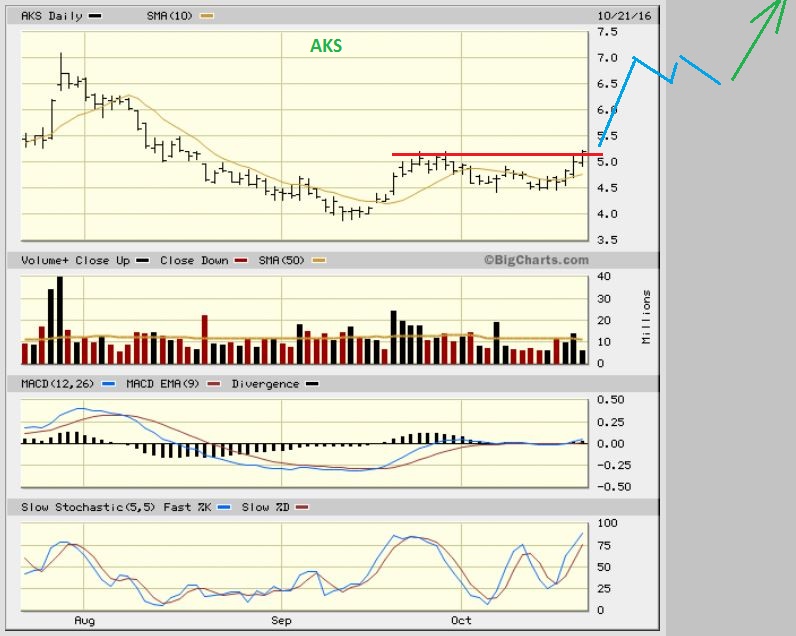Click the "Fast %K" legend label
Screen dimensions: 796x636
(x=187, y=507)
